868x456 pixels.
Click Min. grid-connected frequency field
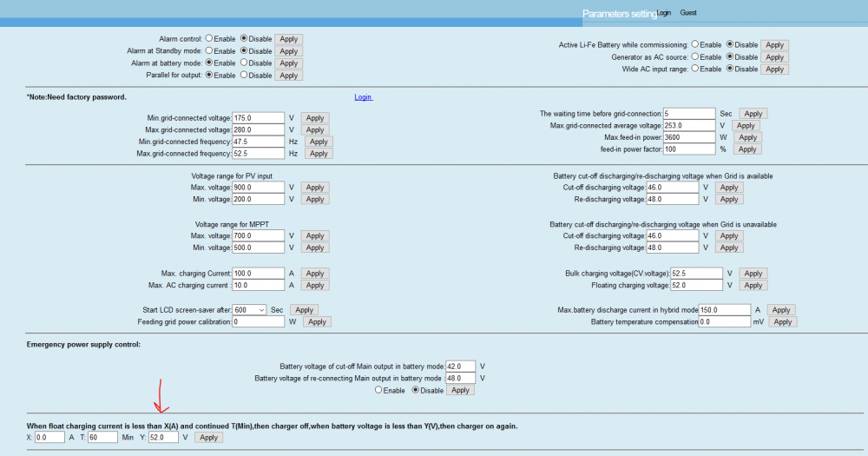[x=258, y=142]
